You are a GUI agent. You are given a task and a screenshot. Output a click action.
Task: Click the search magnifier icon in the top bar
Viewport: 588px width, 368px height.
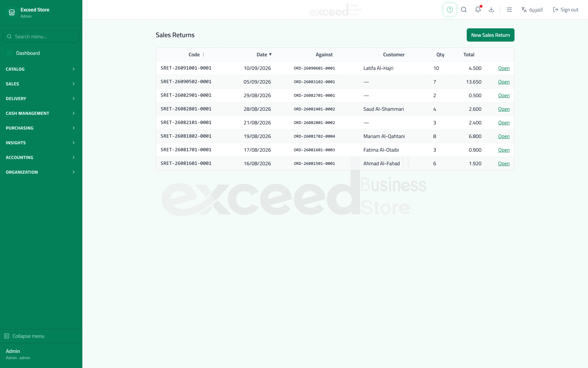click(464, 10)
